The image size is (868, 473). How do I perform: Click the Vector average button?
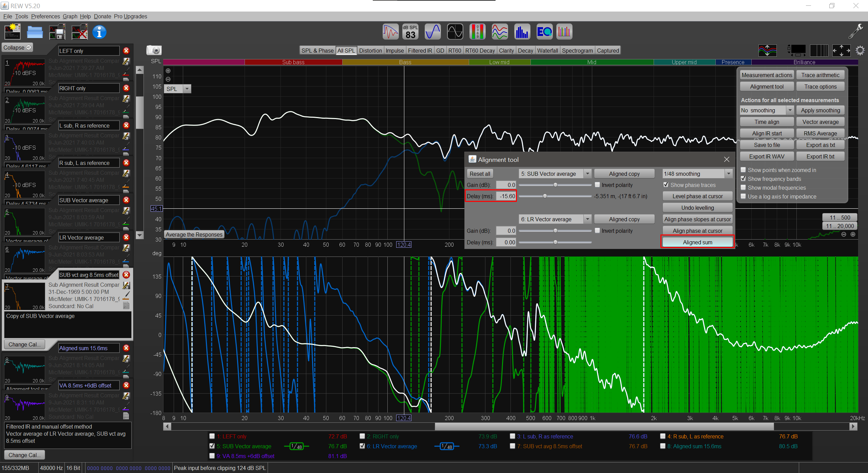pyautogui.click(x=820, y=121)
